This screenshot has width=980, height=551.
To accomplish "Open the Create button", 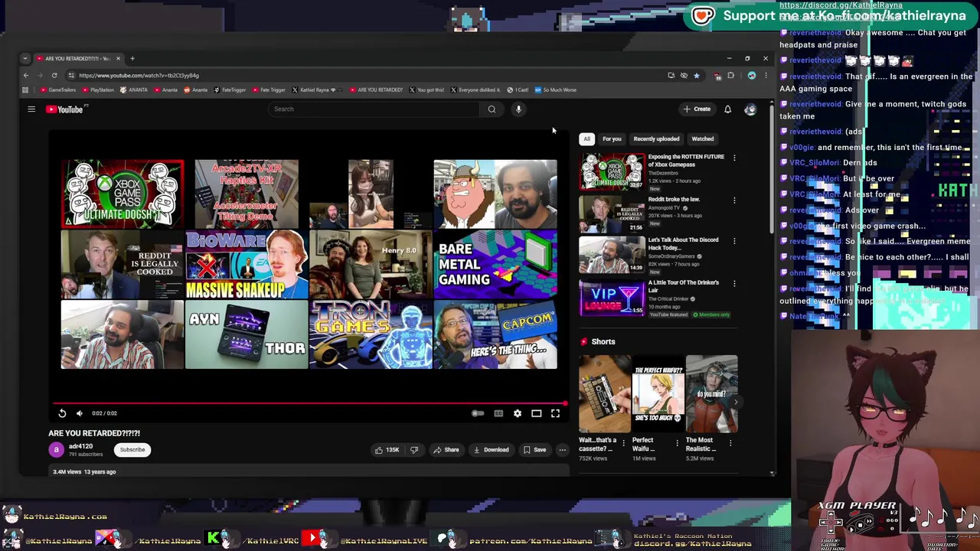I will 697,109.
